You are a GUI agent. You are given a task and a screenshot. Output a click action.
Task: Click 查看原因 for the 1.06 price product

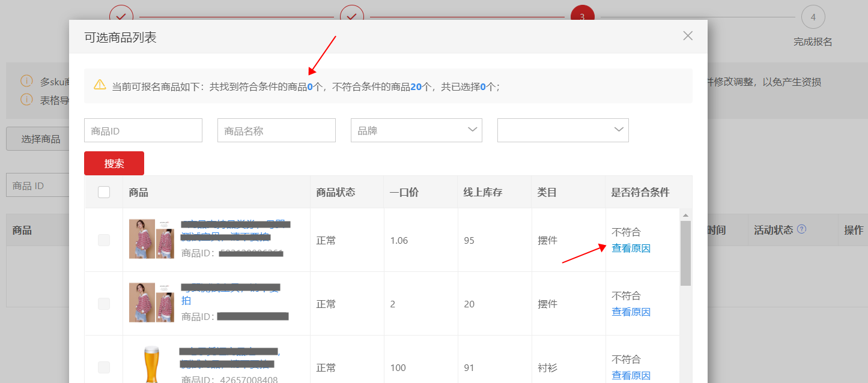[631, 249]
